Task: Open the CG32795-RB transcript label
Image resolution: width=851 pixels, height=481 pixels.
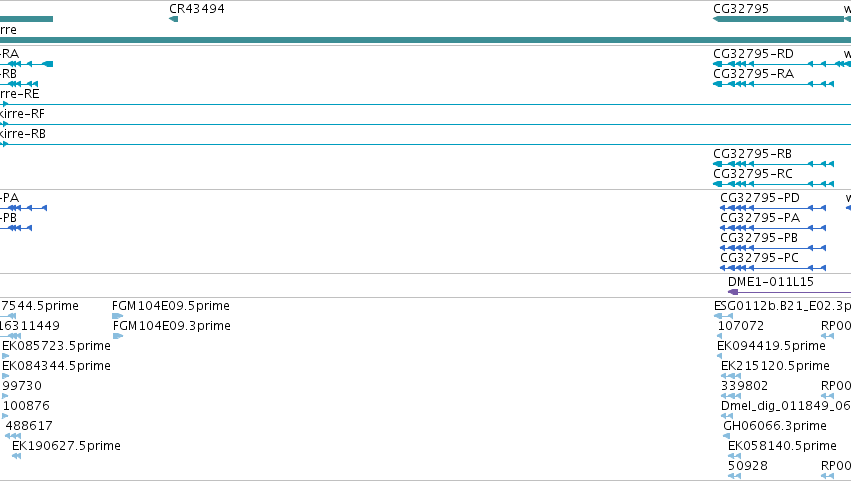Action: 752,154
